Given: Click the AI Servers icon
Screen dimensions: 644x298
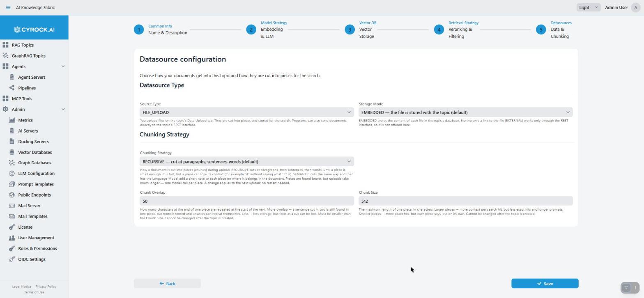Looking at the screenshot, I should (12, 131).
